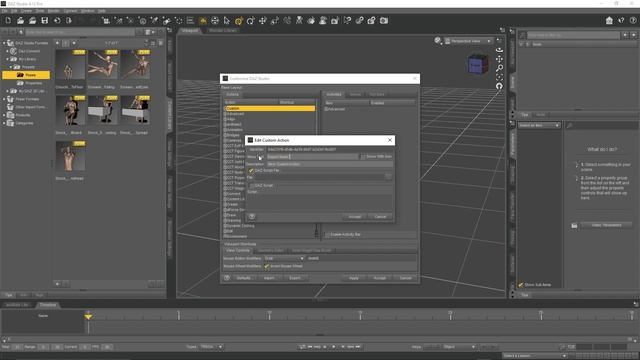Click Accept in Edit Custom Action dialog
This screenshot has width=640, height=360.
(354, 217)
